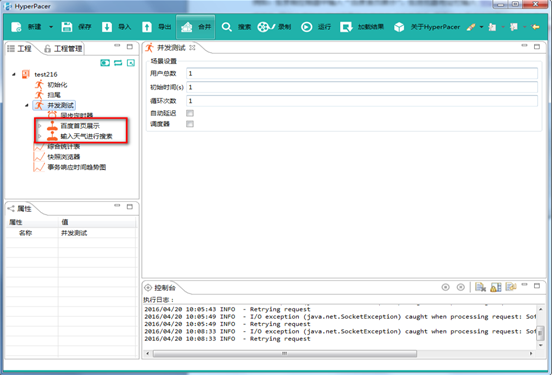Maximize the 工程 project panel
This screenshot has width=552, height=375.
(x=130, y=46)
